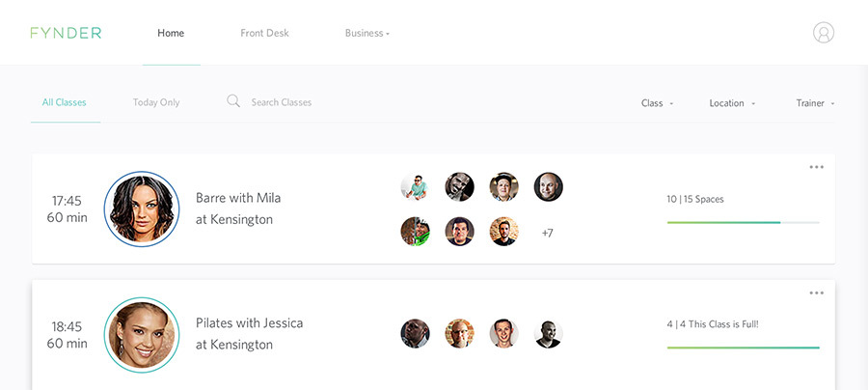The height and width of the screenshot is (390, 868).
Task: Click the Barre class spaces progress bar
Action: (743, 223)
